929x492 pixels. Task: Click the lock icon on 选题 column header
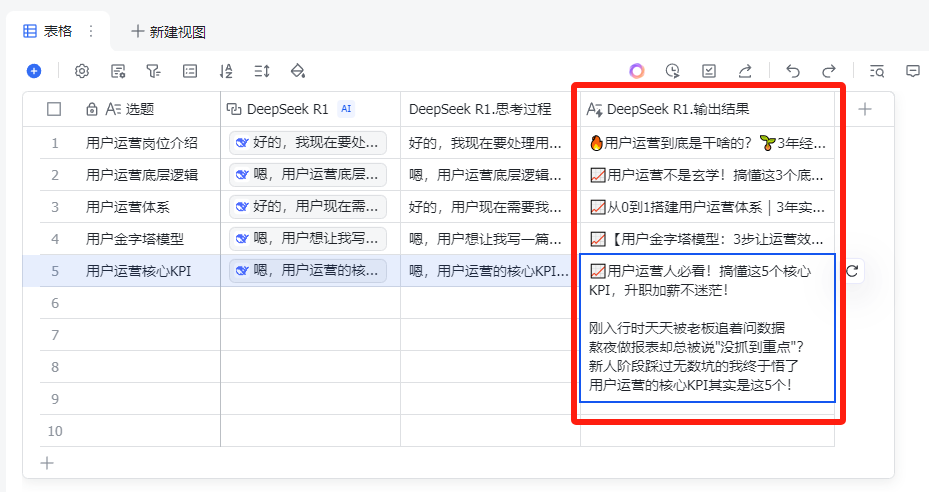pos(92,109)
